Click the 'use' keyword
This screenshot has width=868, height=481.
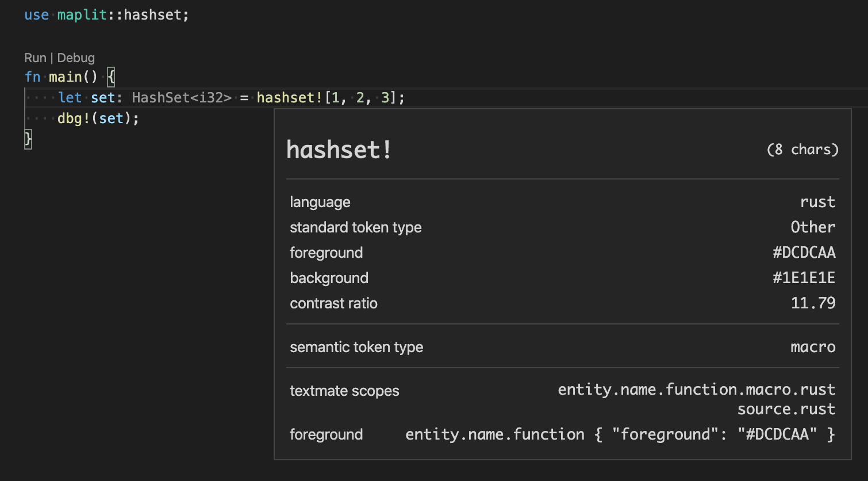pos(36,15)
